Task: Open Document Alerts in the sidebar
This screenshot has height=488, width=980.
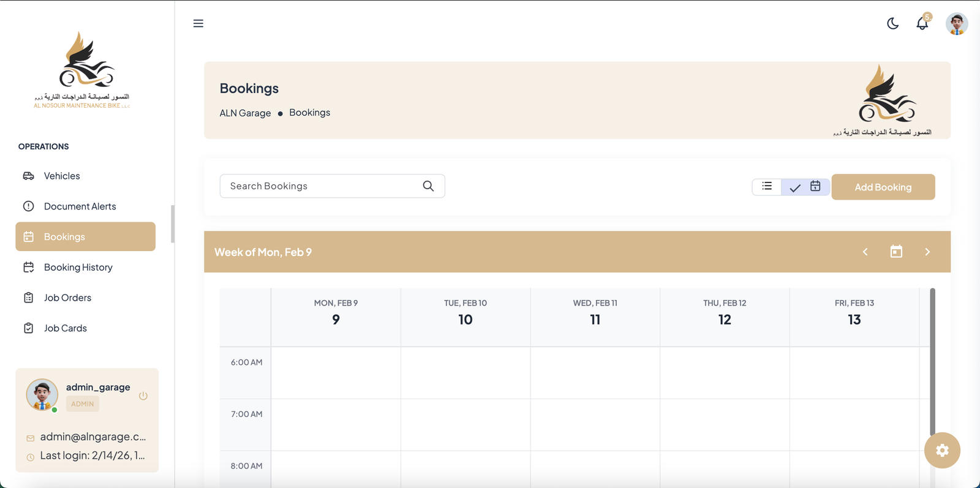Action: click(80, 206)
